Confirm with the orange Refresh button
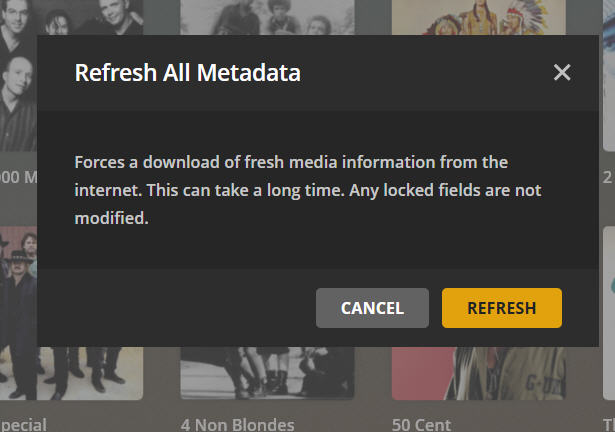Viewport: 615px width, 432px height. (501, 308)
